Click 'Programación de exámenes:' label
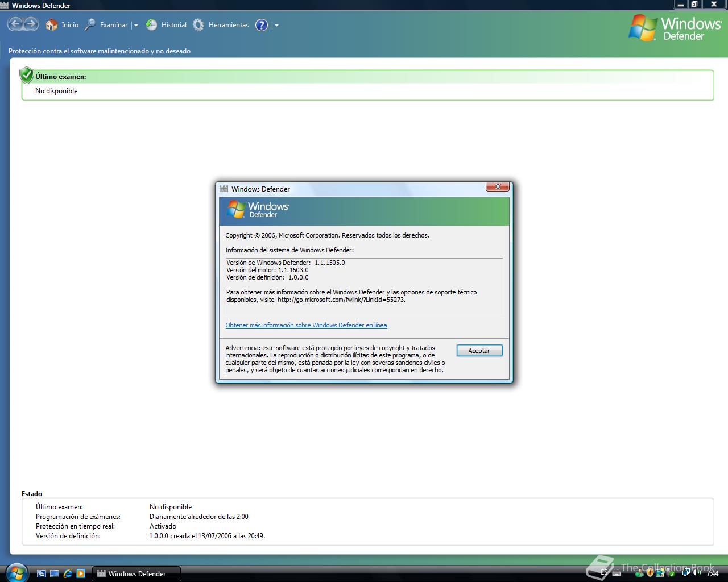 click(78, 517)
